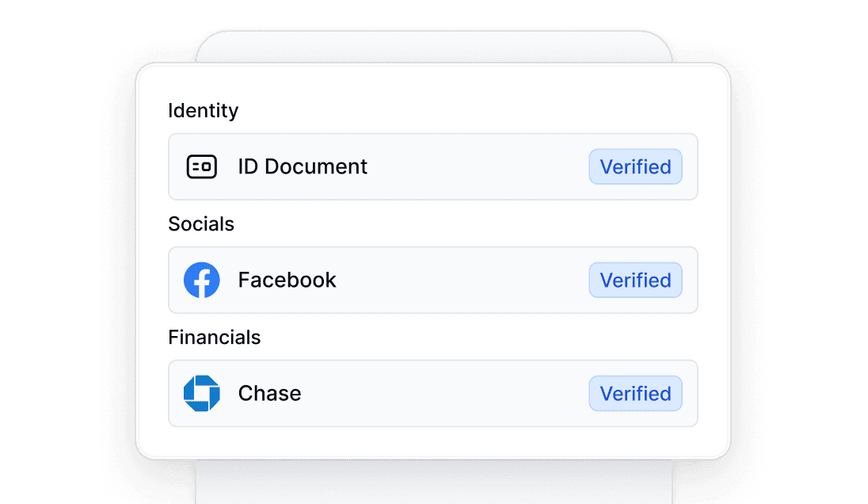The width and height of the screenshot is (868, 504).
Task: Click empty middle space in Chase row
Action: (x=444, y=393)
